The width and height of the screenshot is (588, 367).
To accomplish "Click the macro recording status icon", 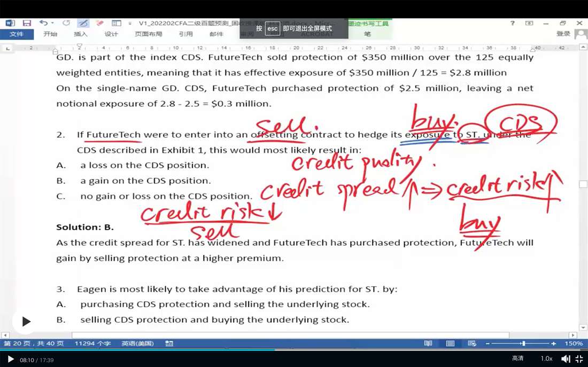I will tap(169, 343).
